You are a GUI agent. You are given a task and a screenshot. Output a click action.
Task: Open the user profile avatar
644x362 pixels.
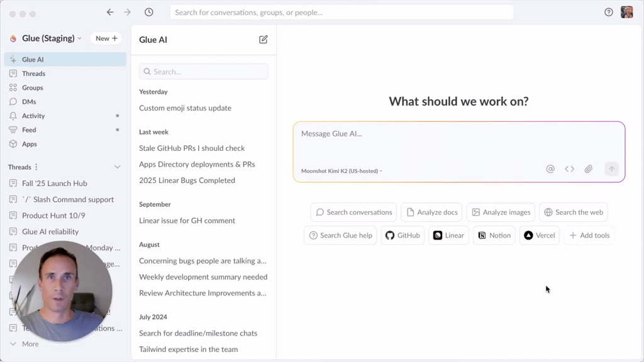626,12
